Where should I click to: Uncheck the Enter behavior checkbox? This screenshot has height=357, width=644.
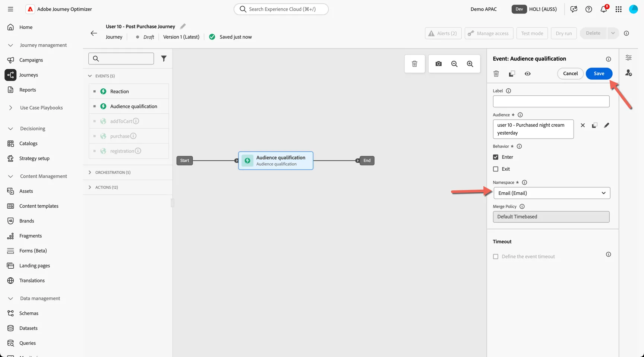point(495,157)
